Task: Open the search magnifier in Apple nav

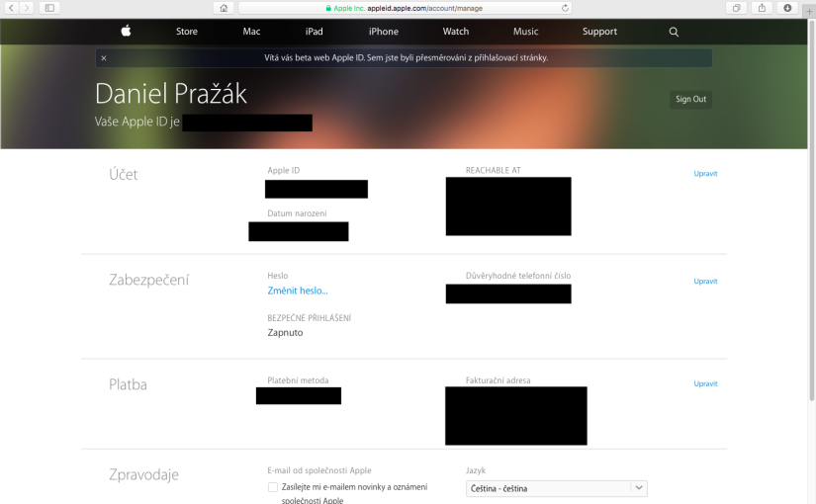Action: click(x=674, y=32)
